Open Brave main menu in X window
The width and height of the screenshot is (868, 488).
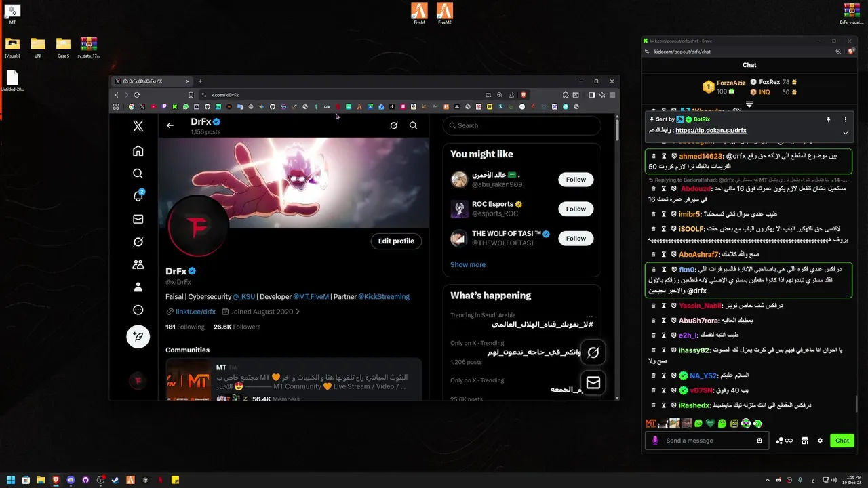(612, 95)
